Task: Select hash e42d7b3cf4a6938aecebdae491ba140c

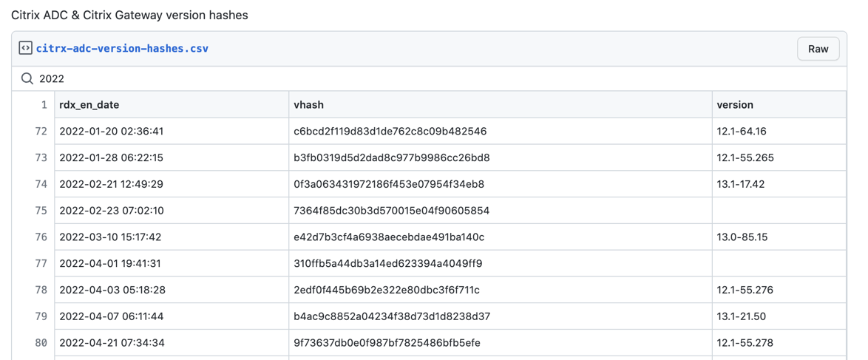Action: (x=389, y=237)
